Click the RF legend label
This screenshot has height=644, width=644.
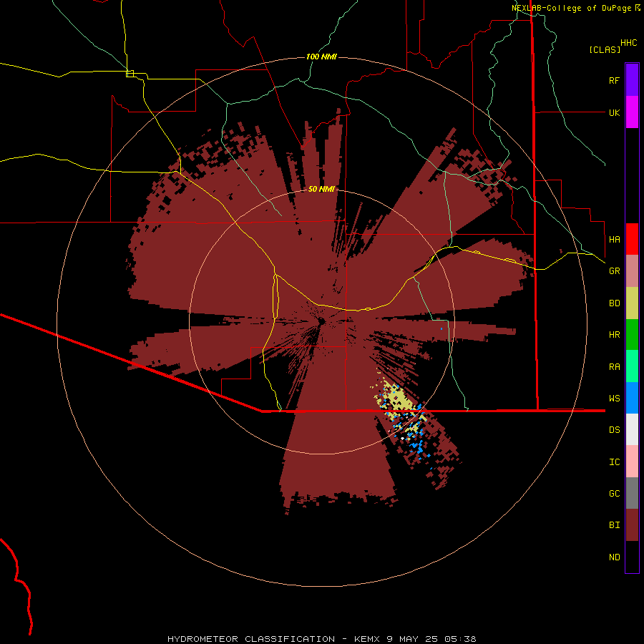[x=614, y=80]
